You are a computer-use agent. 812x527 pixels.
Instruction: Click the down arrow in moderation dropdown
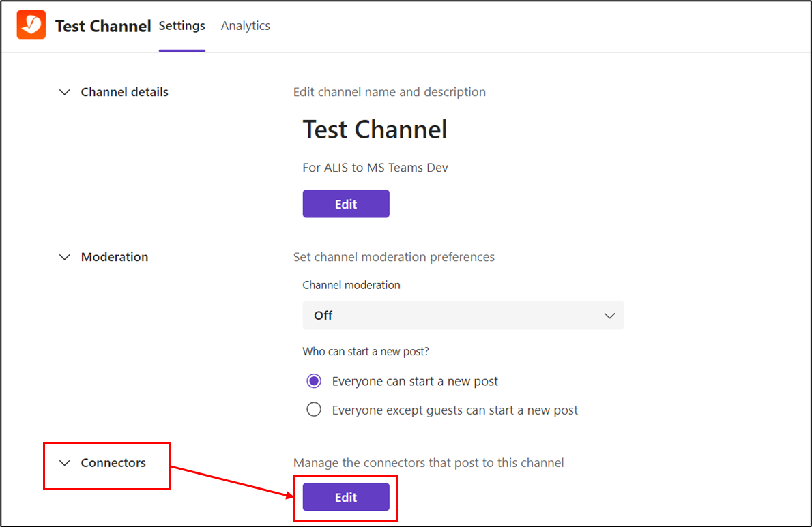[x=609, y=316]
